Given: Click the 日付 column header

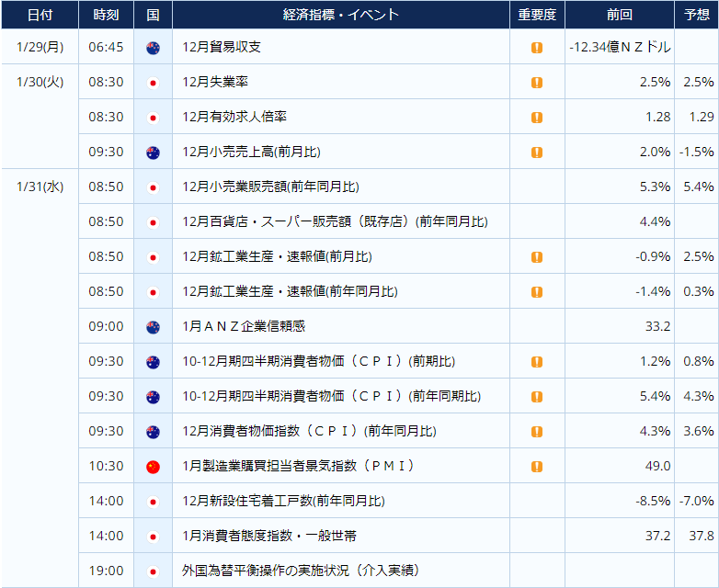Looking at the screenshot, I should tap(40, 15).
